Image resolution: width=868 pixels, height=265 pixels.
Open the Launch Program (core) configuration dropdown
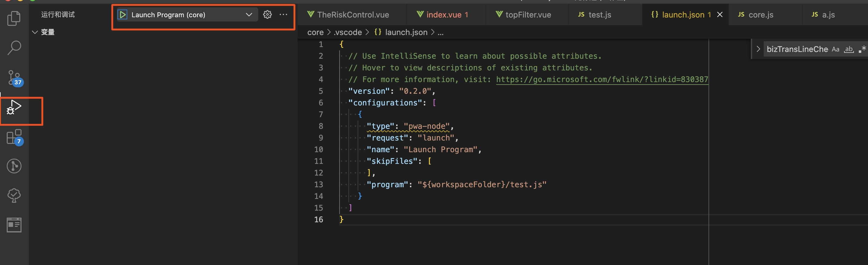(249, 15)
